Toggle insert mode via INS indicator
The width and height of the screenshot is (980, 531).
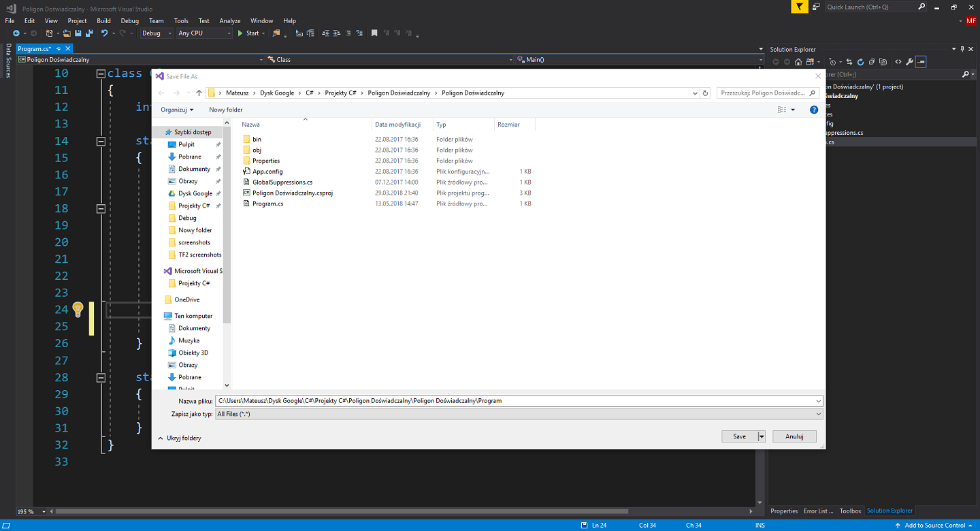pos(759,524)
